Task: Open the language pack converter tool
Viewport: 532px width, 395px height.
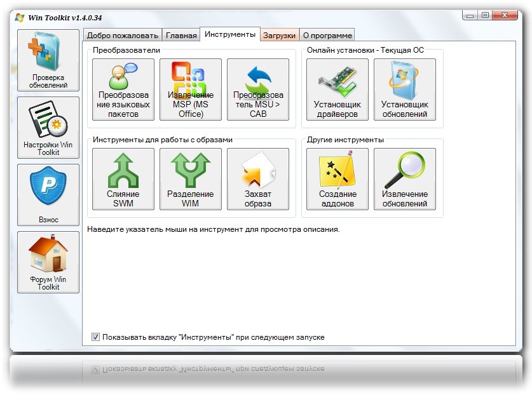Action: 123,90
